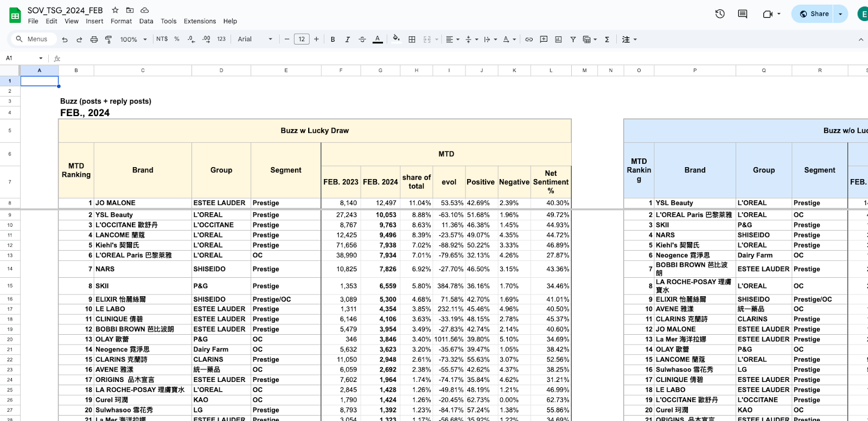Image resolution: width=868 pixels, height=421 pixels.
Task: Select the JO MALONE brand cell
Action: (143, 203)
